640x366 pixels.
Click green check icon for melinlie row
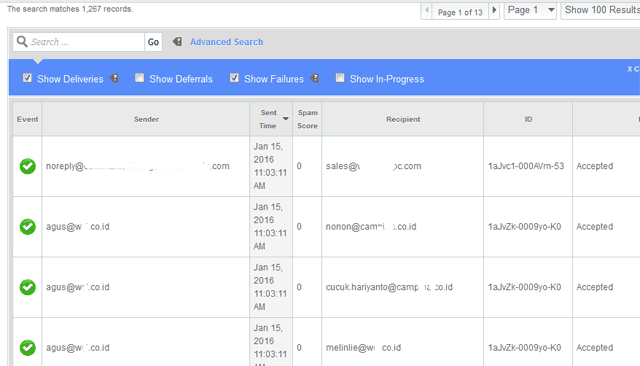tap(28, 347)
